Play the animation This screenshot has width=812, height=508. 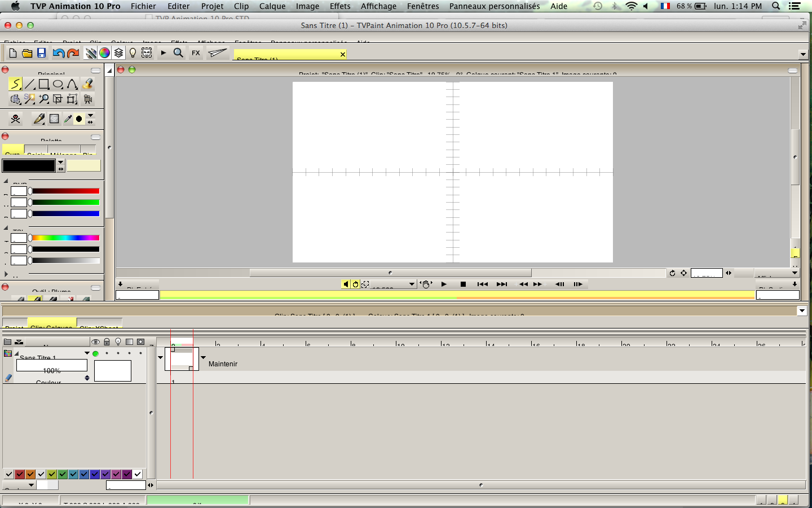coord(444,284)
